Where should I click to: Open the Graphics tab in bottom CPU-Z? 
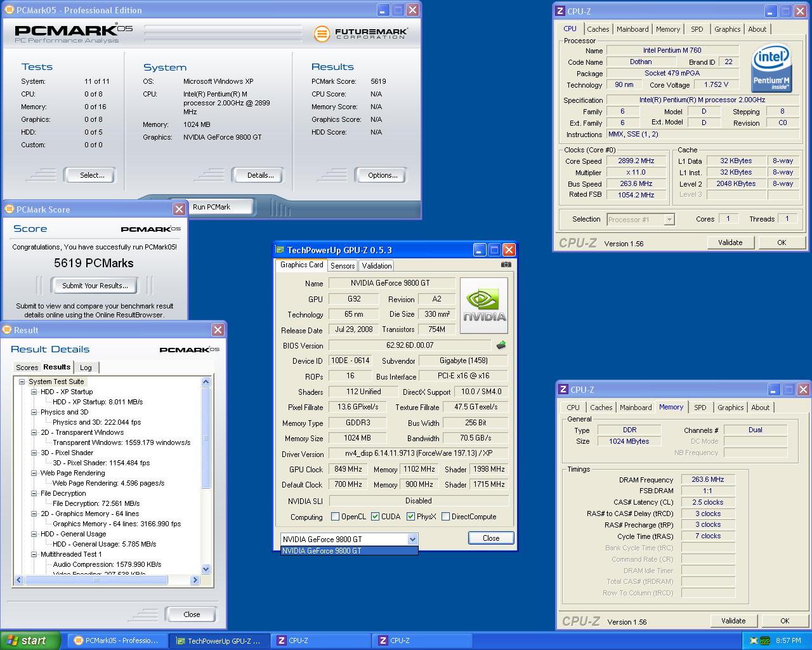(730, 408)
